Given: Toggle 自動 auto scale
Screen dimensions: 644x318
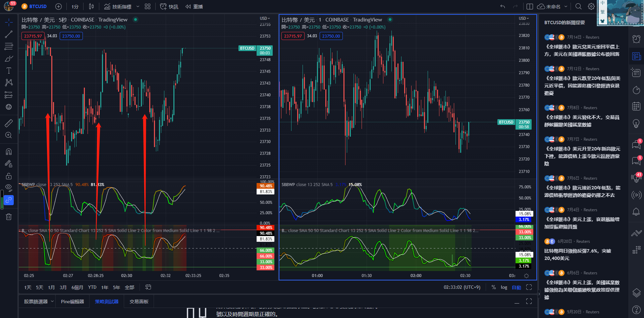Looking at the screenshot, I should point(516,287).
